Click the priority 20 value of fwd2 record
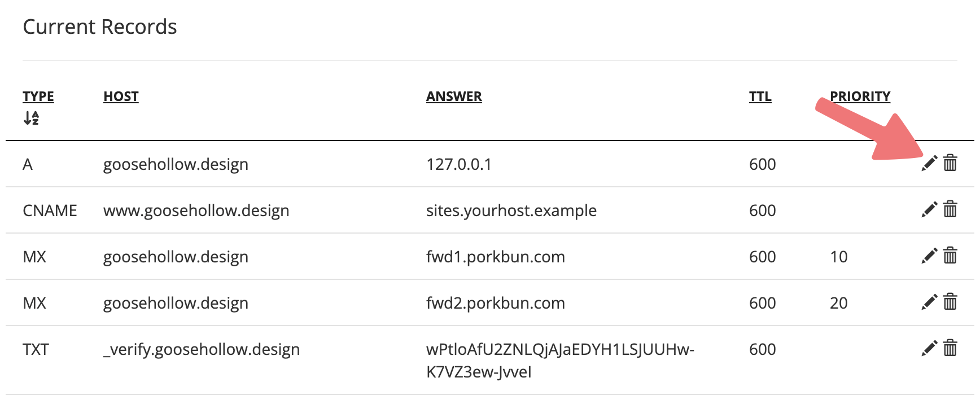This screenshot has width=980, height=404. click(x=839, y=303)
